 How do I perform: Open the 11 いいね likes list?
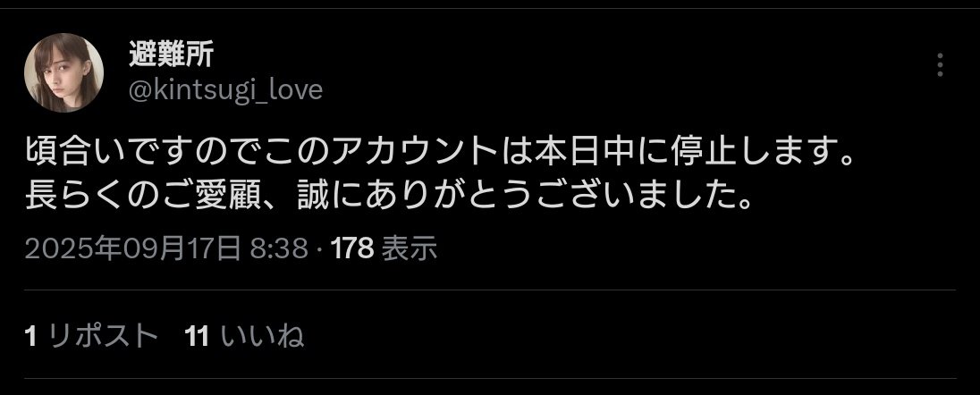tap(244, 336)
